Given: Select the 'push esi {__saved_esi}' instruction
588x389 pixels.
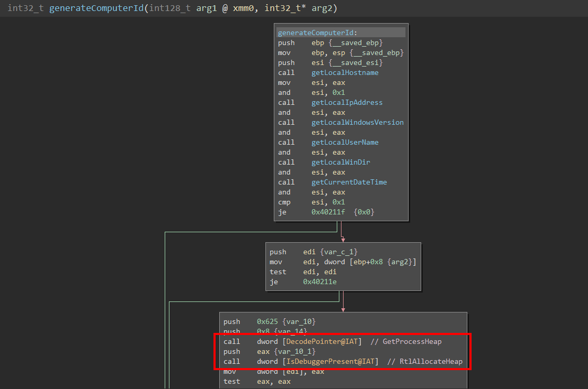Looking at the screenshot, I should [x=330, y=62].
